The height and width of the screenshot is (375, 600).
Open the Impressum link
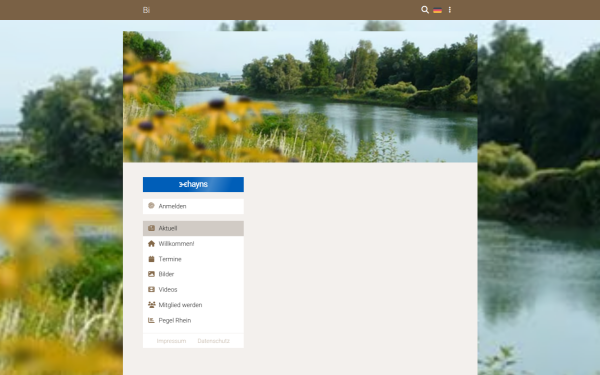click(171, 341)
